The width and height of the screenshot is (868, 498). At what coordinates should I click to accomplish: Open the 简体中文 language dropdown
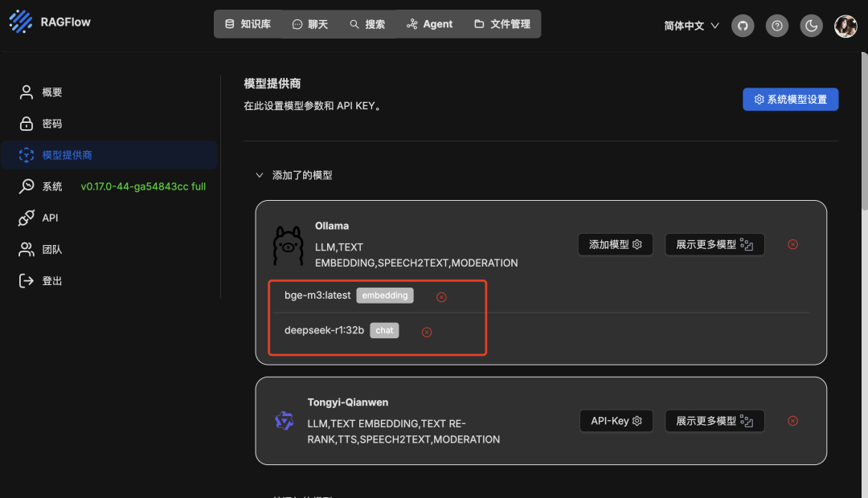click(x=691, y=26)
